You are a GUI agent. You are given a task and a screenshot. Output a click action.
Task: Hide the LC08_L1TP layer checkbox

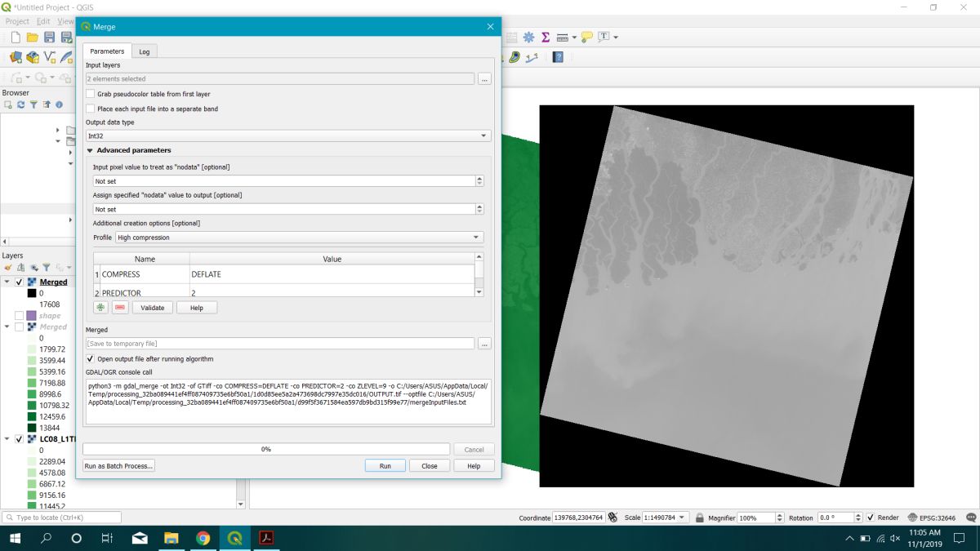click(19, 438)
